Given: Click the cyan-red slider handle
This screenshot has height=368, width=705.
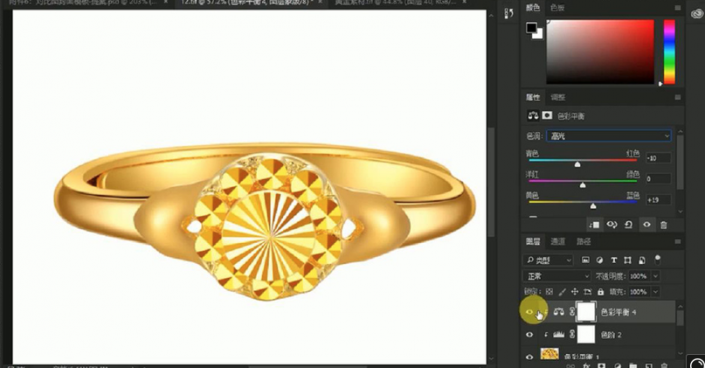Looking at the screenshot, I should point(578,164).
